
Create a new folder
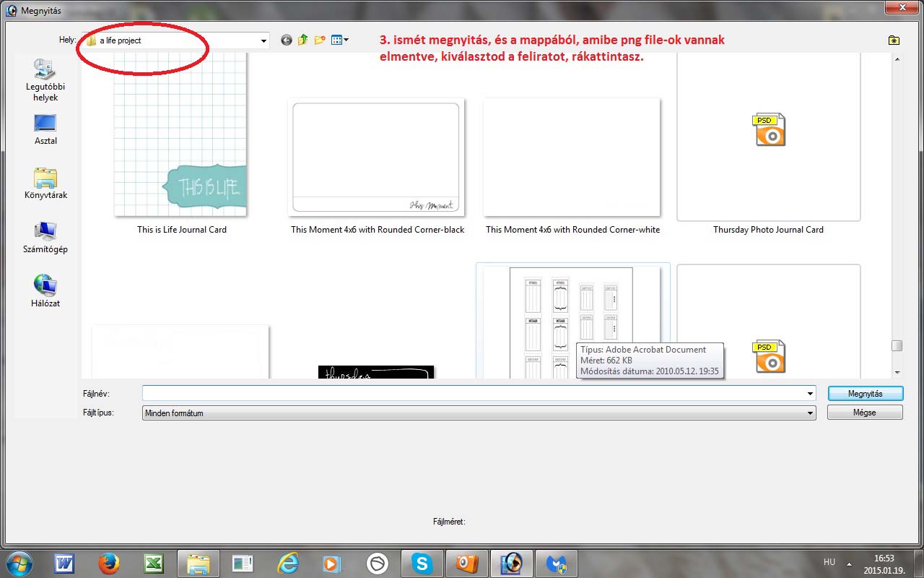click(320, 40)
